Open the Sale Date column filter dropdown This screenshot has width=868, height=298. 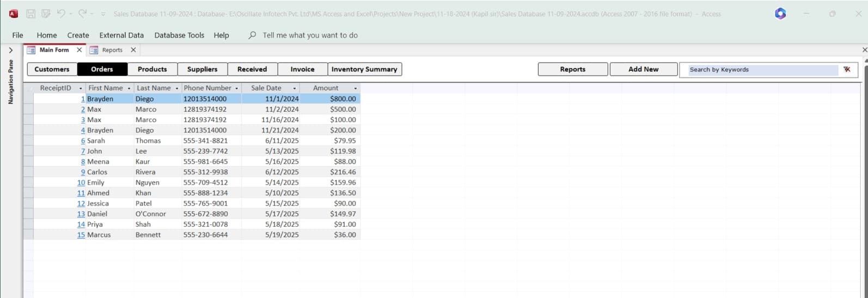pyautogui.click(x=295, y=88)
